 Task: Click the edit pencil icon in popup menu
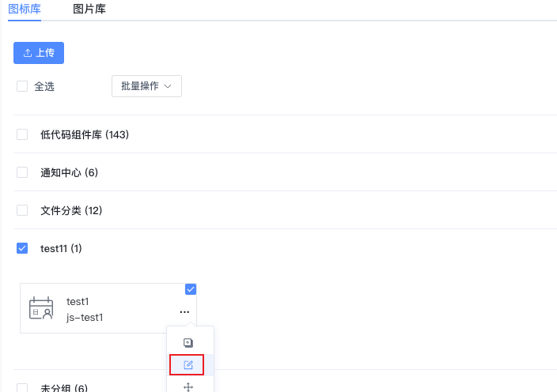(x=188, y=364)
